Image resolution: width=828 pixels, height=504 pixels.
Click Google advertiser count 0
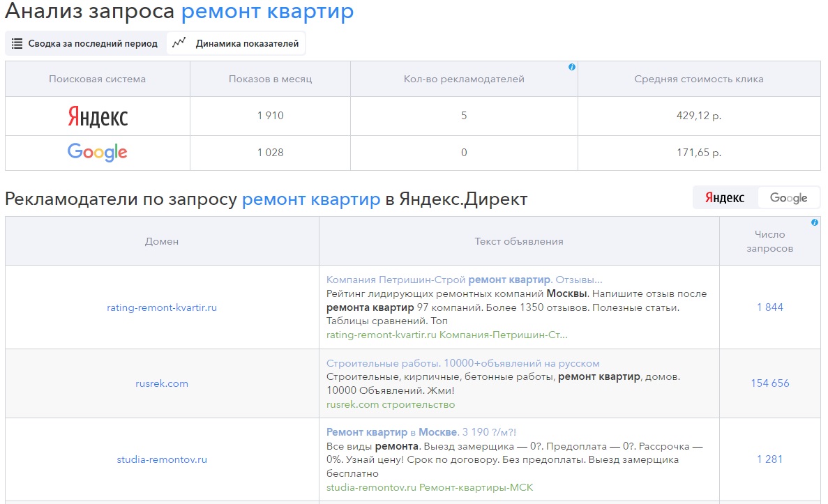click(464, 153)
